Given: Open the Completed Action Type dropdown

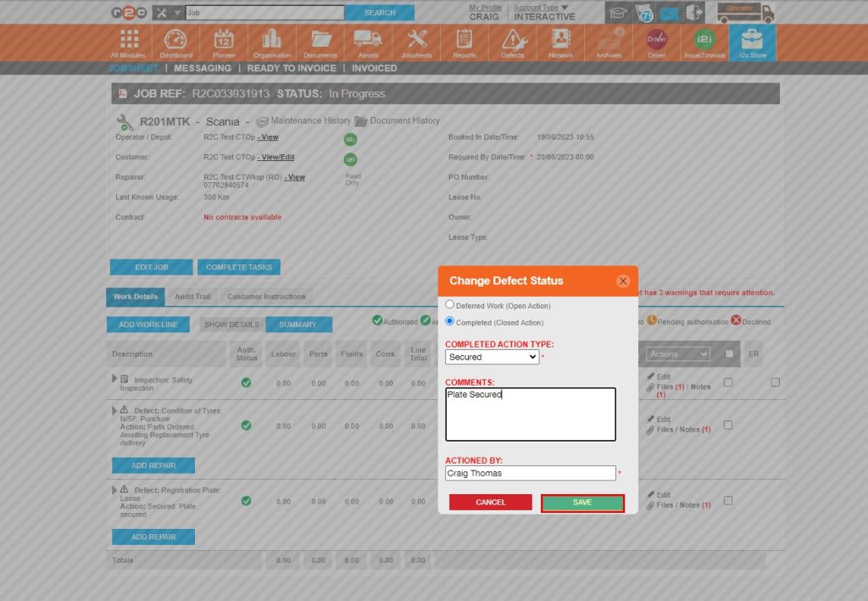Looking at the screenshot, I should tap(492, 357).
